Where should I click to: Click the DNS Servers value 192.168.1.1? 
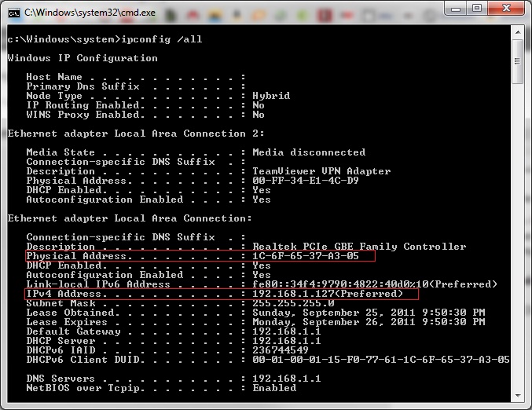[286, 379]
